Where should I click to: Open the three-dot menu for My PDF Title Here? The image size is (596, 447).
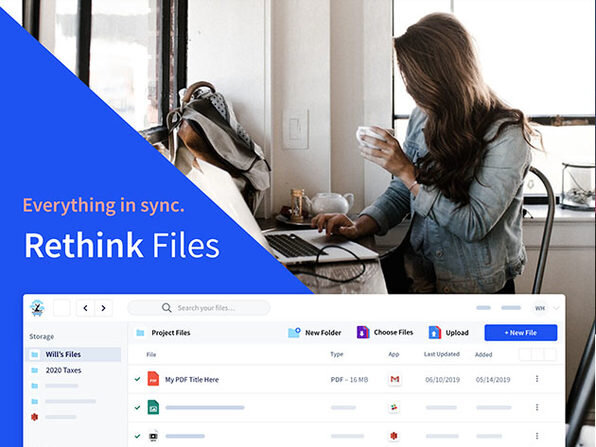tap(537, 379)
